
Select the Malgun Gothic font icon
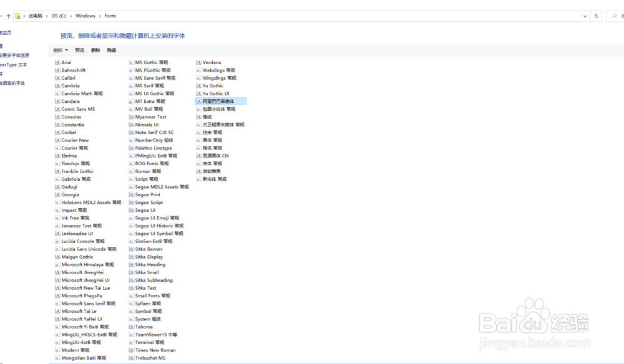(57, 257)
